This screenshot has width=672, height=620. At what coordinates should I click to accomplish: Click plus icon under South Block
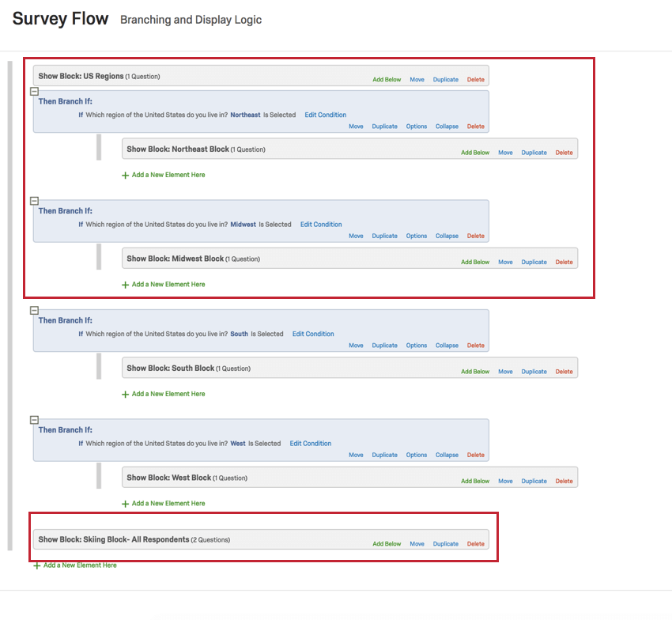tap(125, 394)
